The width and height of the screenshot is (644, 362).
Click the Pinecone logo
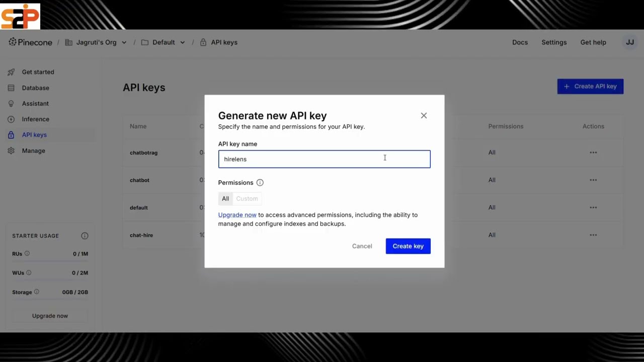click(30, 42)
